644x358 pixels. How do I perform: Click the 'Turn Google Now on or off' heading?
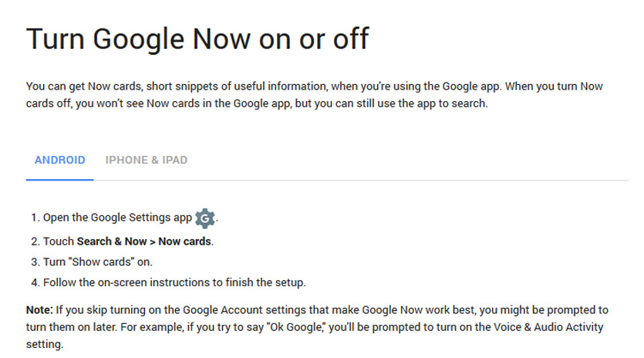pyautogui.click(x=197, y=39)
